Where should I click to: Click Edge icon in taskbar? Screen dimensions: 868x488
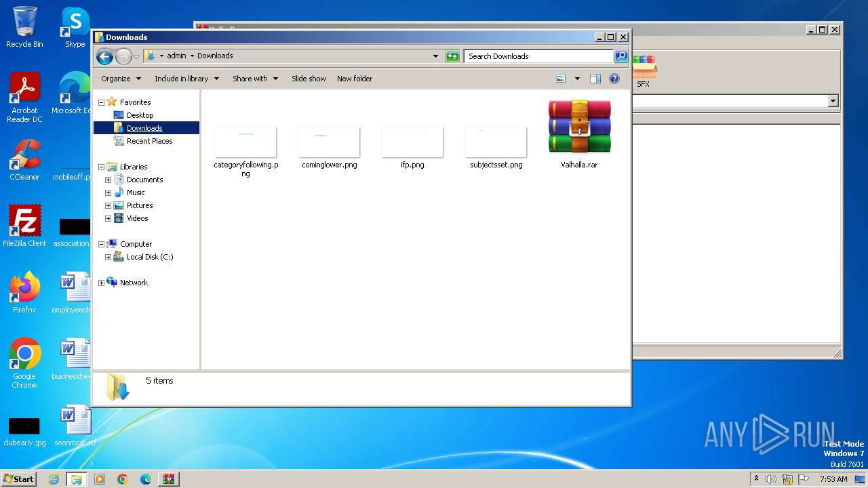146,479
